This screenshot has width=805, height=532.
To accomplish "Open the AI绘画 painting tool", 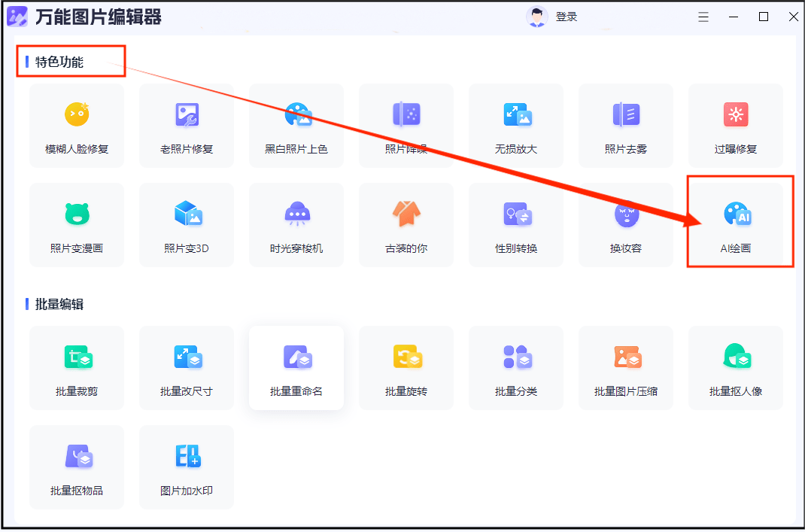I will 736,223.
